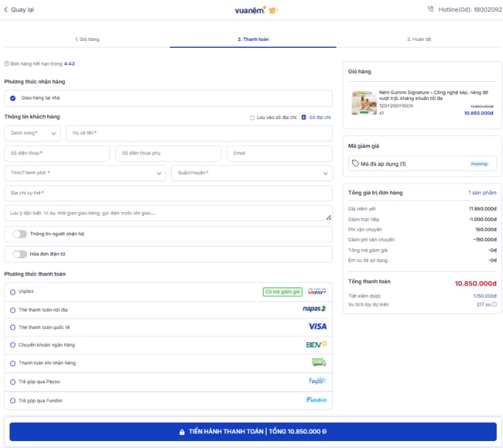Image resolution: width=503 pixels, height=448 pixels.
Task: Enable Hóa đơn điện tử switch
Action: pos(20,254)
